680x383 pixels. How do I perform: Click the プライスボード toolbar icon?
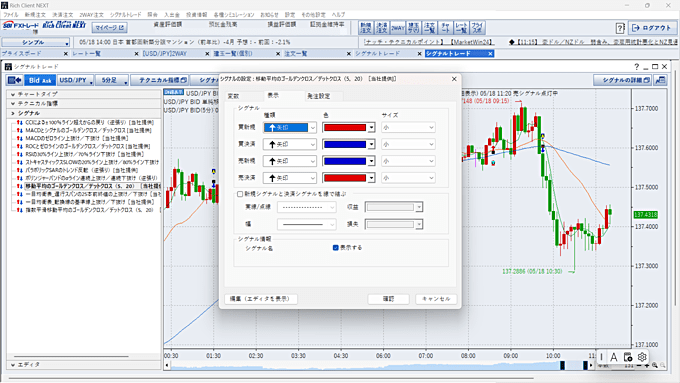point(477,28)
